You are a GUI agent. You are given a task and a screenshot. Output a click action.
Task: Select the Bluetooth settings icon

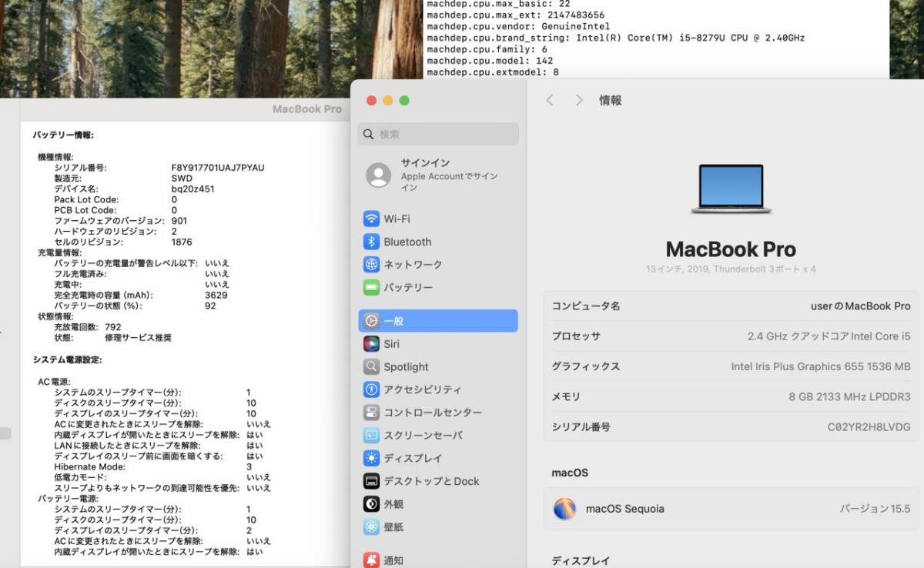pos(370,241)
